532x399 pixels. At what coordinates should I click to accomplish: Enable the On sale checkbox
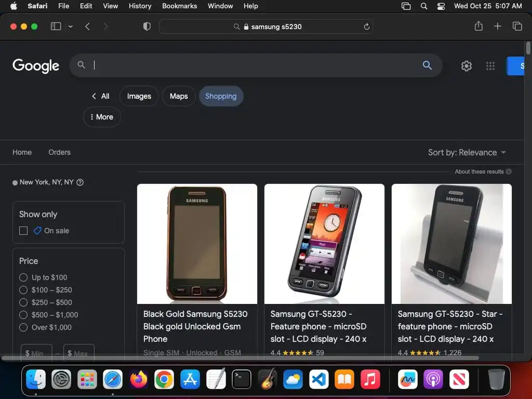click(23, 231)
